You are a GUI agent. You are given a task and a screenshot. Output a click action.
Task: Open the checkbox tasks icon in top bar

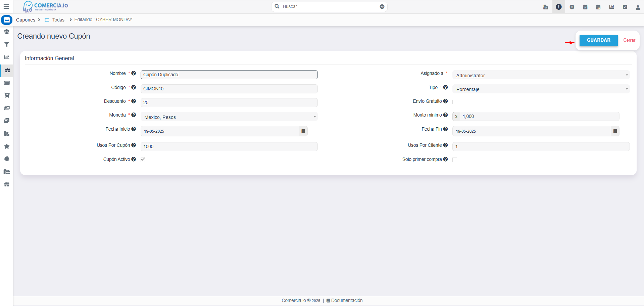(625, 7)
